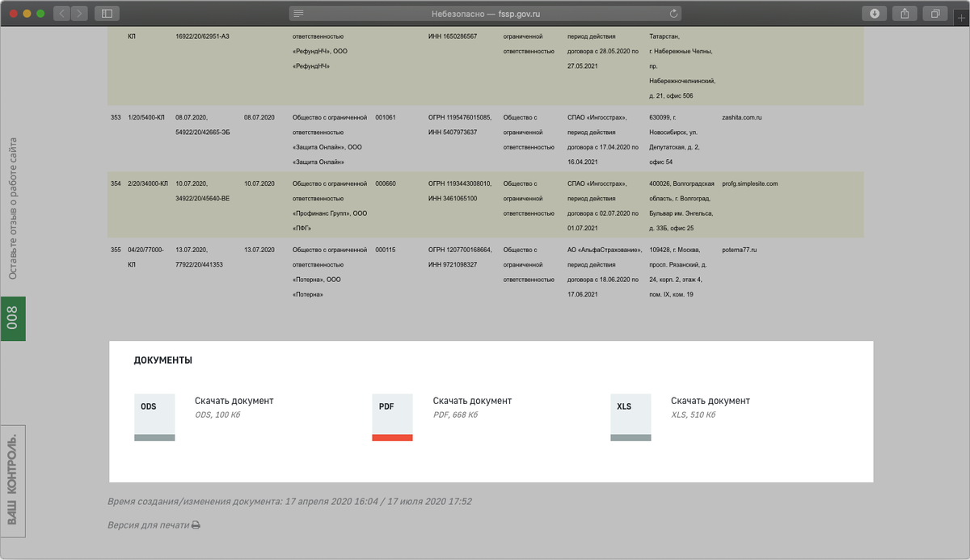Open Safari downloads list
970x560 pixels.
[x=875, y=13]
